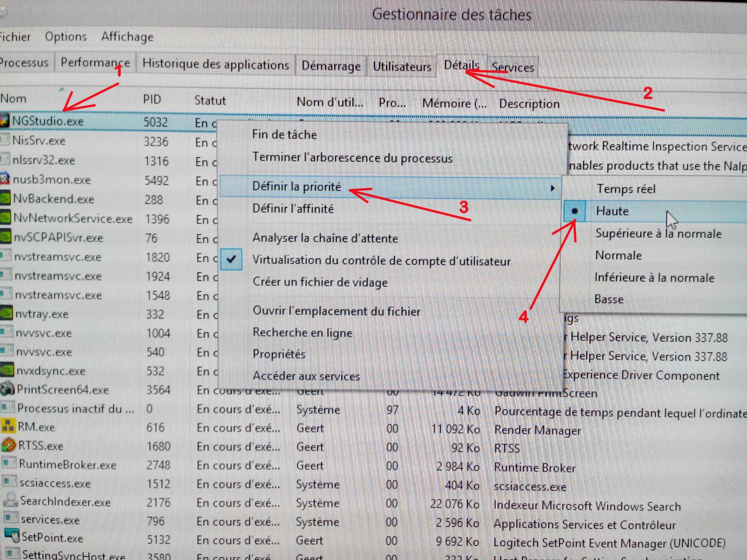Select the nlssrv32.exe row name
This screenshot has width=747, height=560.
[x=44, y=160]
